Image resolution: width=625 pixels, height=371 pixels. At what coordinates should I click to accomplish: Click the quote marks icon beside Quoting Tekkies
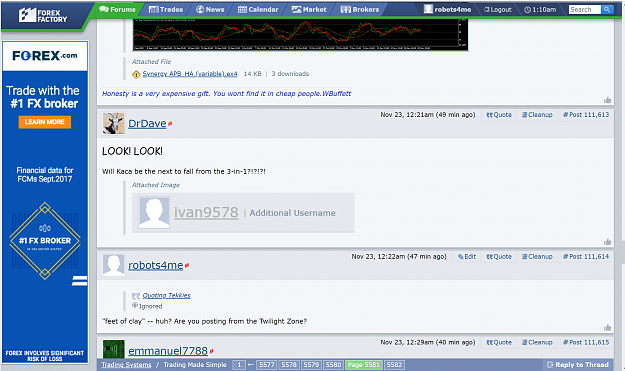tap(136, 296)
